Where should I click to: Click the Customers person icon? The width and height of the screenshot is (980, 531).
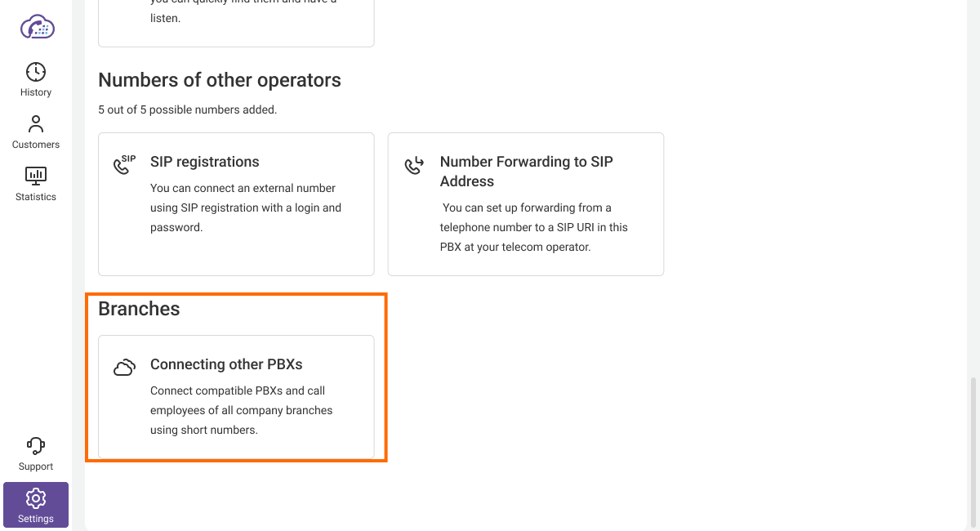tap(36, 124)
